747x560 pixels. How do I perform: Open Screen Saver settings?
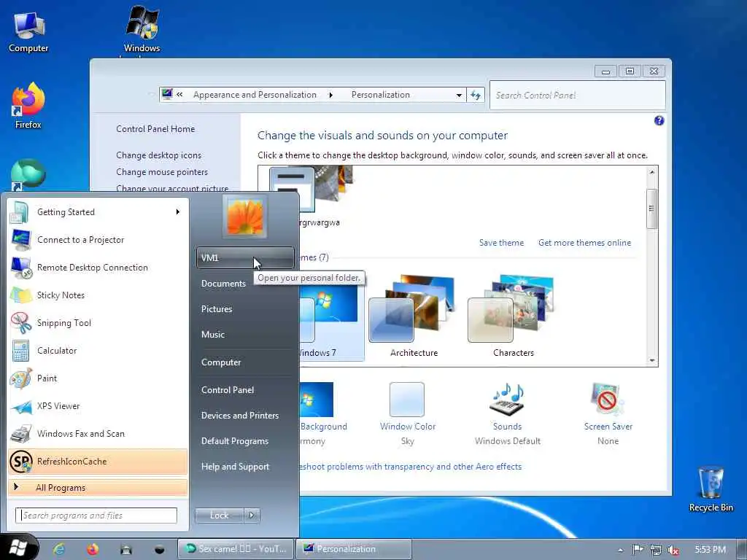pos(608,413)
